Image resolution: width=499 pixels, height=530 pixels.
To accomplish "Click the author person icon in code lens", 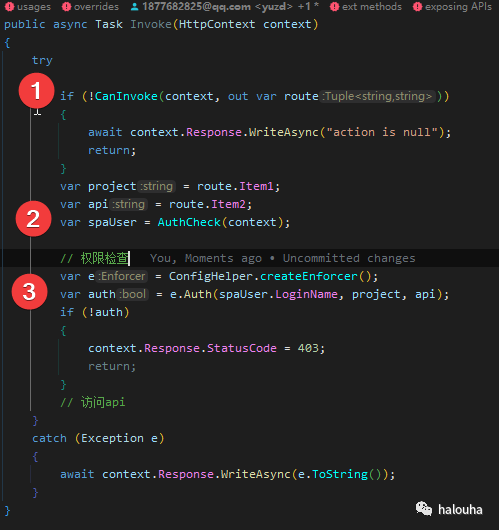I will [x=134, y=7].
